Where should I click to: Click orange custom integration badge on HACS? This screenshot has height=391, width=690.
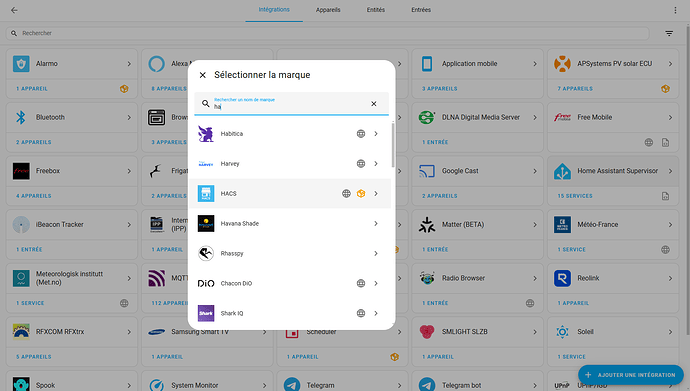pos(361,194)
